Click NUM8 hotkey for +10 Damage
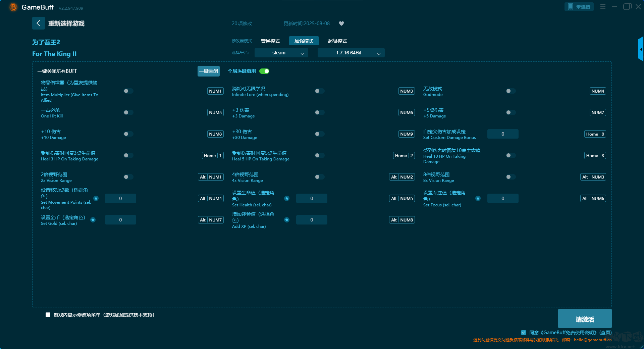Viewport: 644px width, 349px height. tap(215, 134)
